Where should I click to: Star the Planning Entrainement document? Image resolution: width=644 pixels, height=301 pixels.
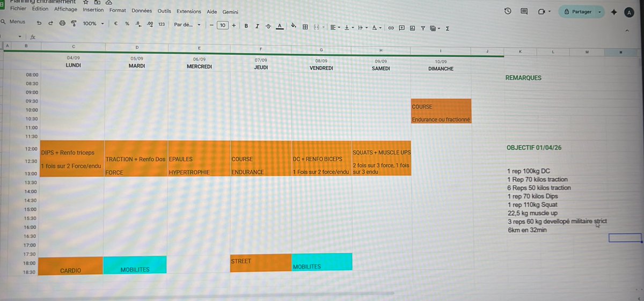pos(86,2)
